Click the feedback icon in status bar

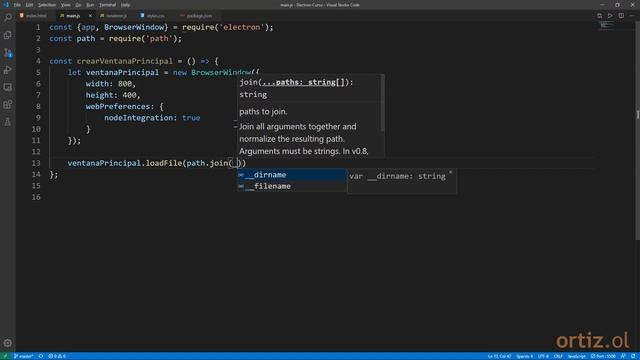coord(623,356)
